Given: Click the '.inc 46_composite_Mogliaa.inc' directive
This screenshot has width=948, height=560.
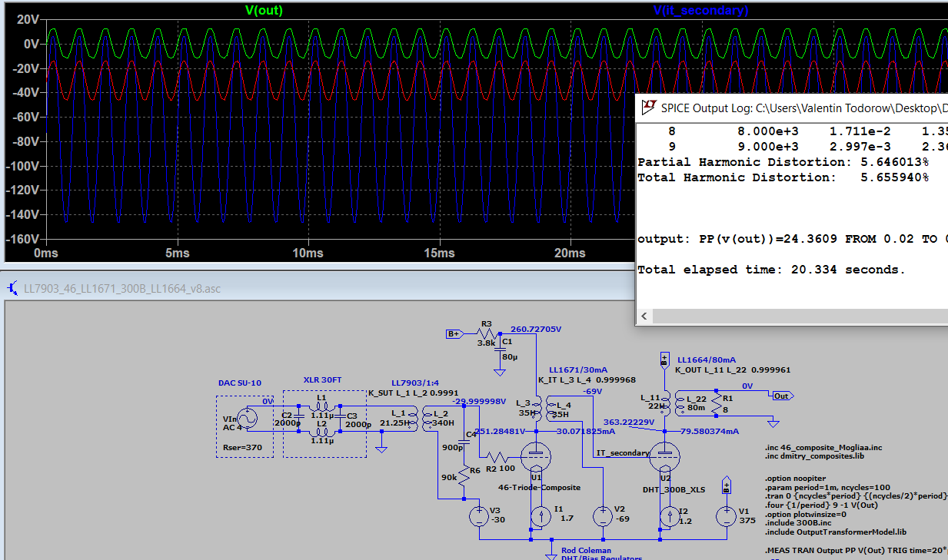Looking at the screenshot, I should (823, 447).
